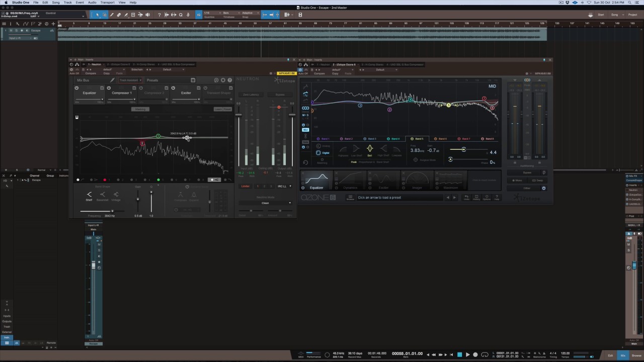The width and height of the screenshot is (644, 362).
Task: Choose the Bell filter shape in Ozone
Action: [x=370, y=150]
